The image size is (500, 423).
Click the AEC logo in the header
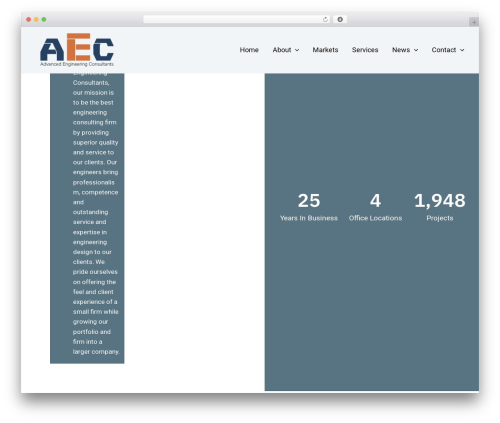(x=77, y=50)
